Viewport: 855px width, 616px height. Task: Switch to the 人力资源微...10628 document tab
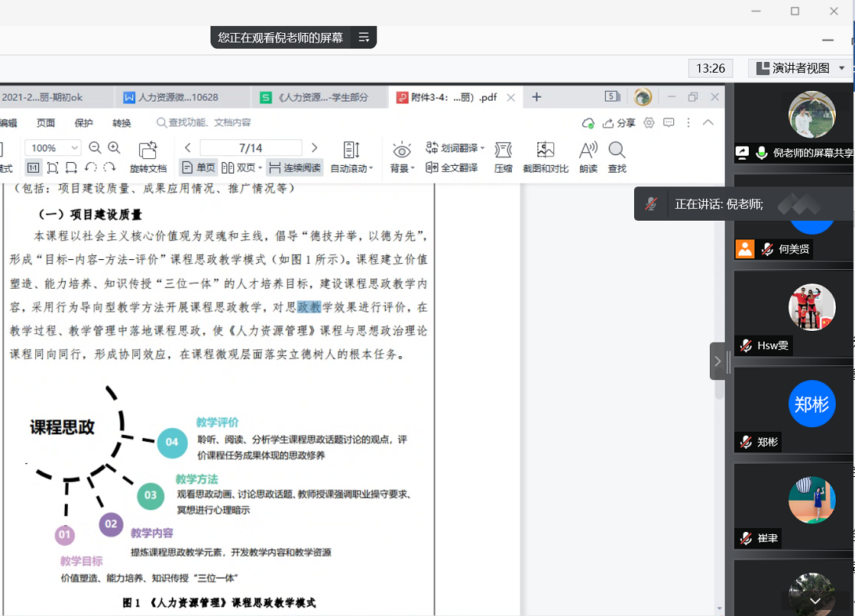click(178, 97)
